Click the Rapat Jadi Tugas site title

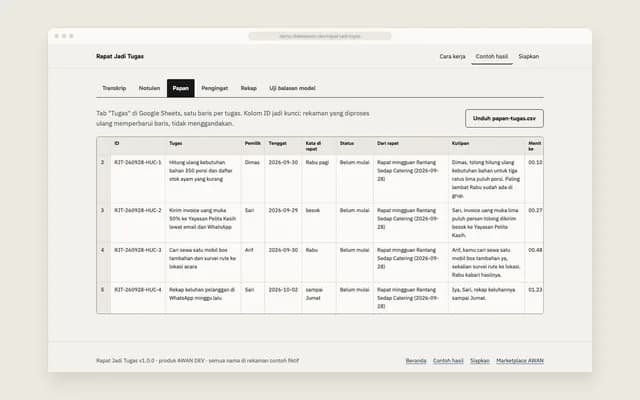pyautogui.click(x=120, y=56)
